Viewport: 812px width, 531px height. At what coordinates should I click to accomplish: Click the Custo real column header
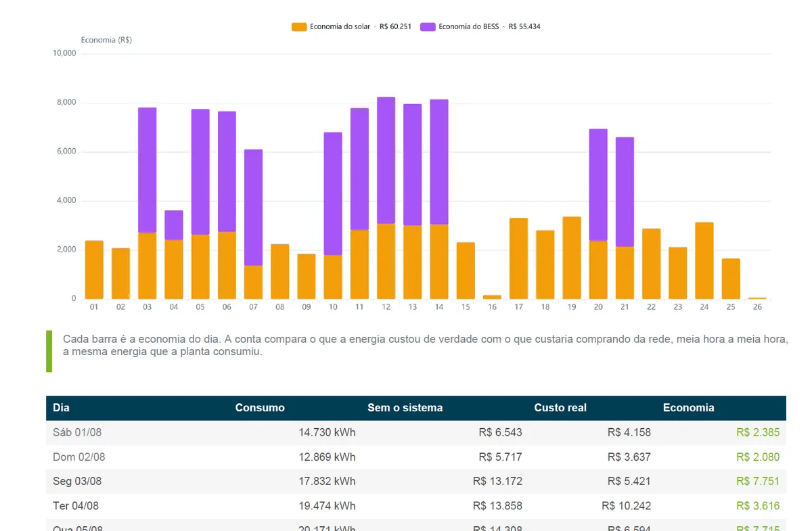[x=560, y=408]
